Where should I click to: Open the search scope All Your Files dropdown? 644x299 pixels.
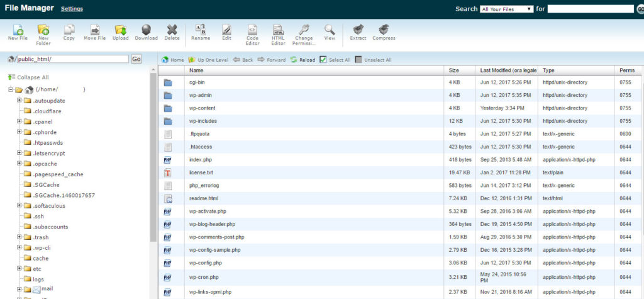(506, 9)
